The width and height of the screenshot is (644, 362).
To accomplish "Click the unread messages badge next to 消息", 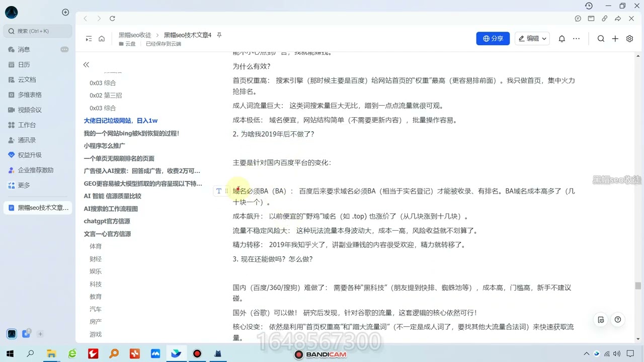I will pos(64,49).
